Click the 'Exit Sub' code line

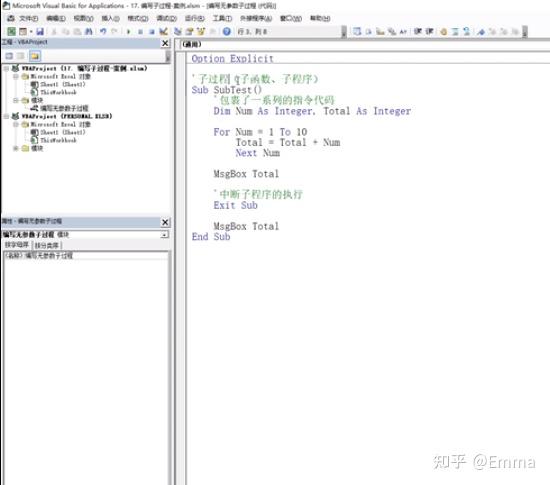point(235,206)
